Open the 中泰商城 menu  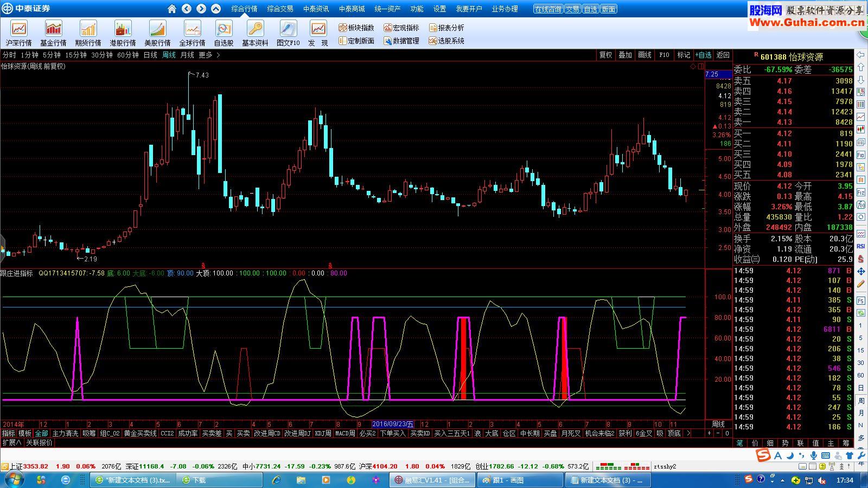[352, 9]
